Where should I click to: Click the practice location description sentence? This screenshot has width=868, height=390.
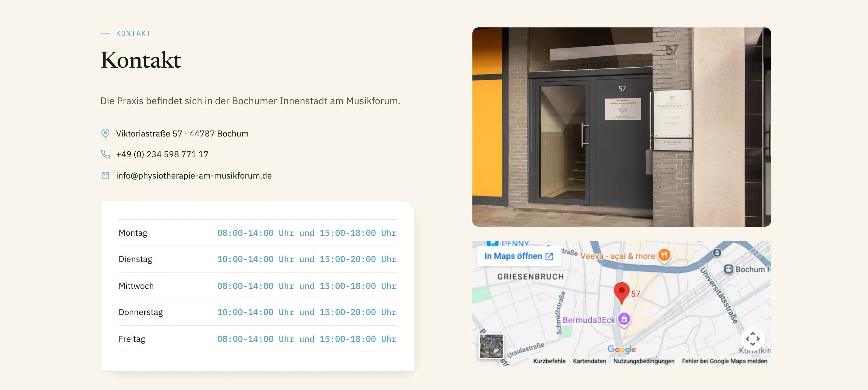(250, 101)
